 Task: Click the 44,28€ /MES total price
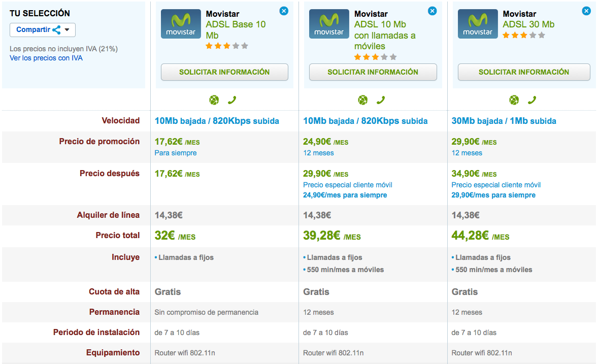click(x=481, y=236)
